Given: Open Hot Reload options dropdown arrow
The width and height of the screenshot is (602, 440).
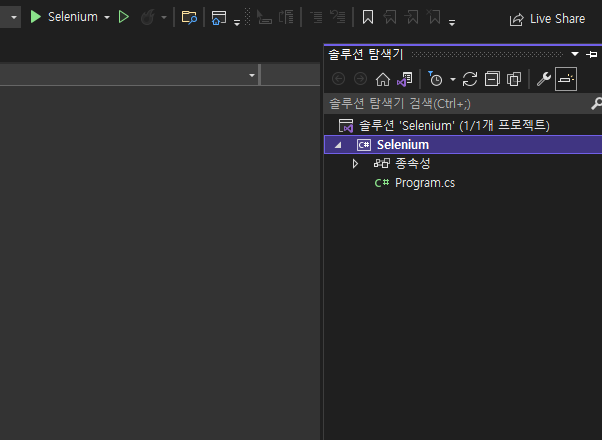Looking at the screenshot, I should coord(164,17).
